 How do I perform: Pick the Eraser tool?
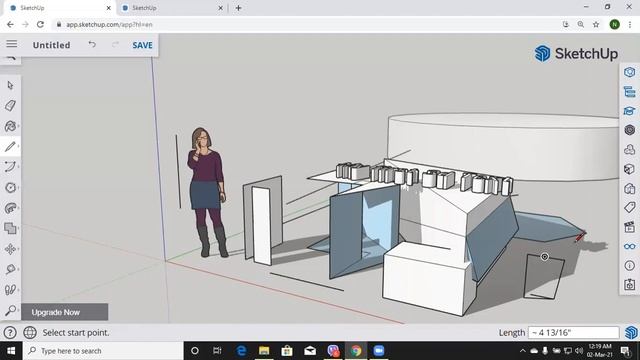tap(11, 106)
